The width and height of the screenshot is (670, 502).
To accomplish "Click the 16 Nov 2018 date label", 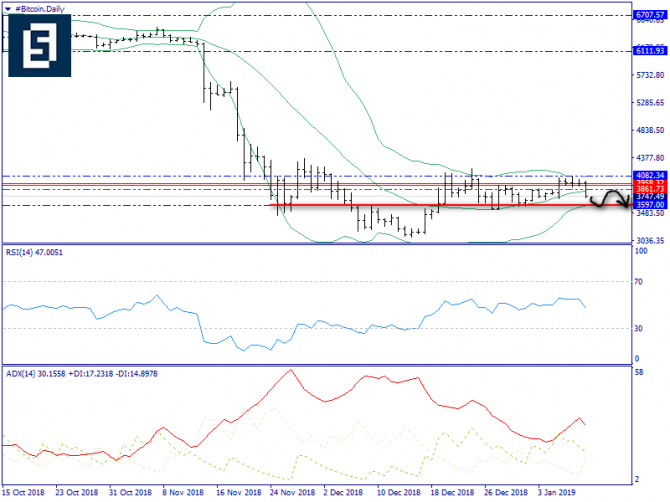I will [238, 493].
